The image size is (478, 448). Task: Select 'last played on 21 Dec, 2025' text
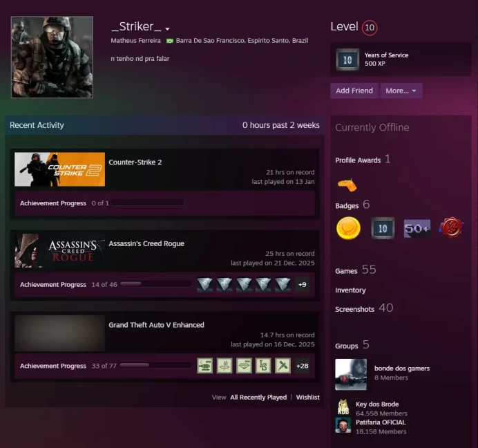click(273, 263)
